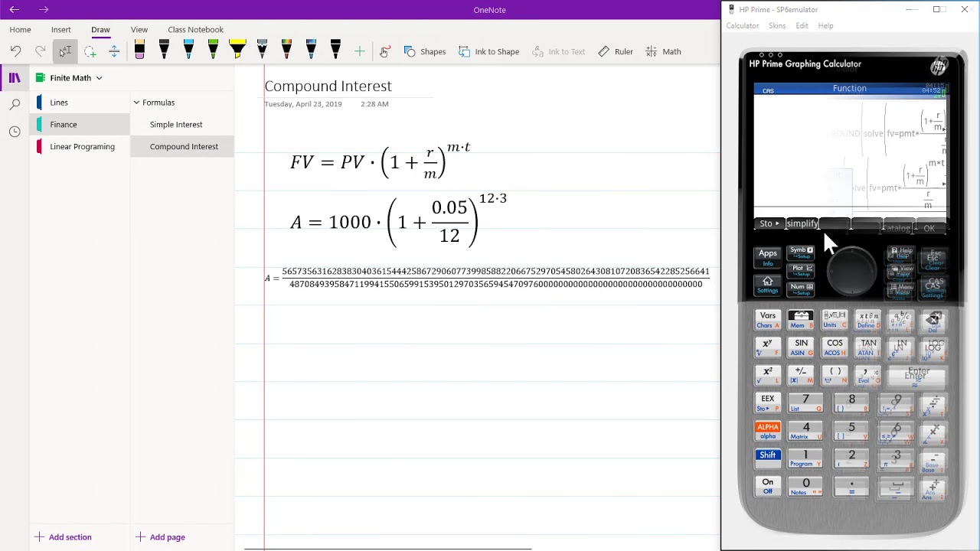
Task: Switch to the Insert tab
Action: tap(61, 30)
